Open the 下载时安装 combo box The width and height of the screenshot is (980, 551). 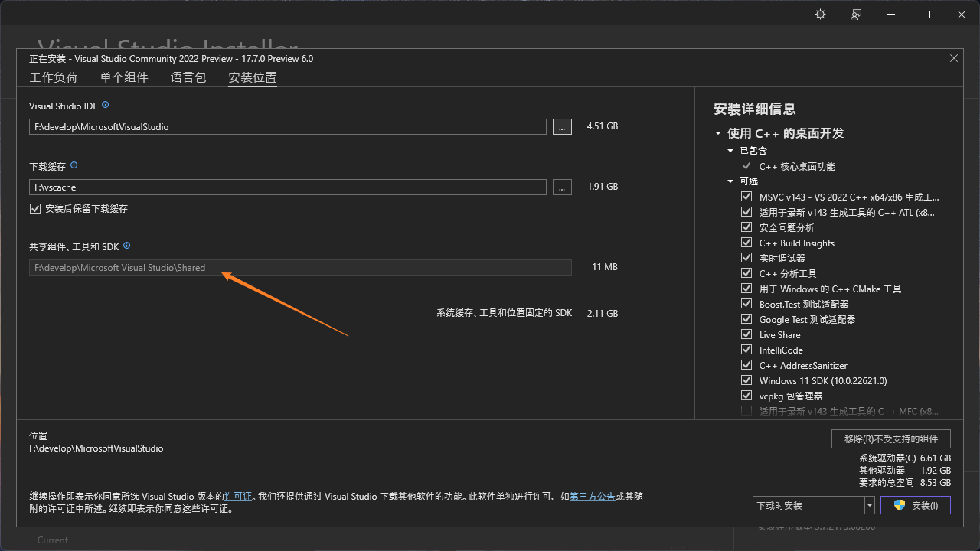(813, 505)
